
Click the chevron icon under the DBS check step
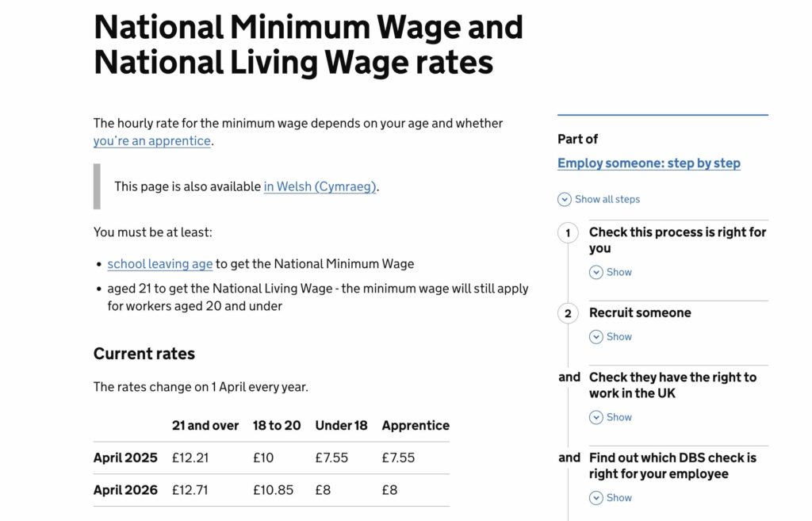[596, 498]
